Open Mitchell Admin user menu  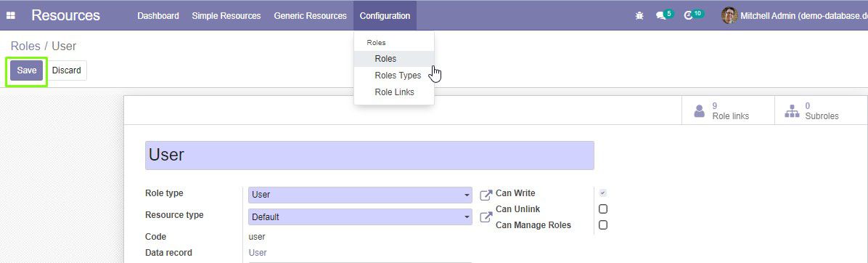point(795,15)
